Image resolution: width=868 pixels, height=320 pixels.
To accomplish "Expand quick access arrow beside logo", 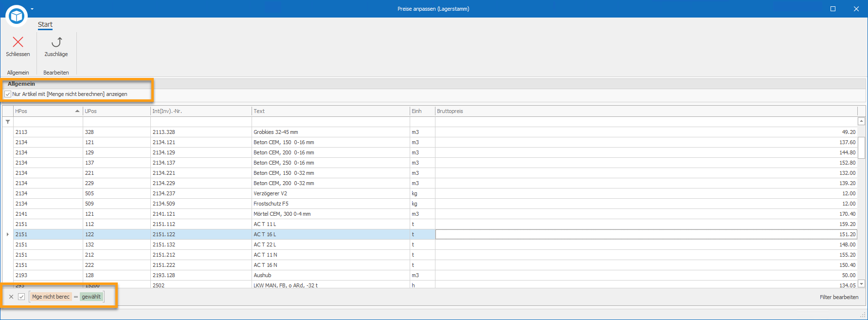I will pos(32,9).
